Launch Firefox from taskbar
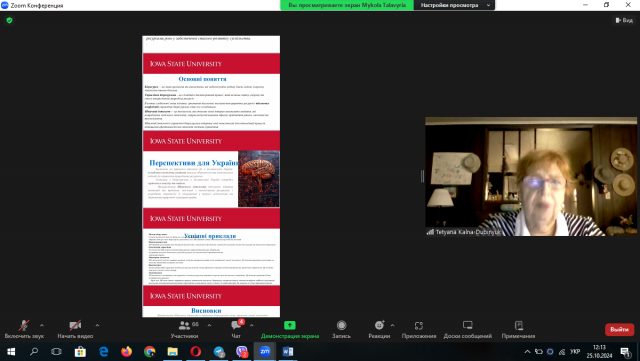 (127, 352)
